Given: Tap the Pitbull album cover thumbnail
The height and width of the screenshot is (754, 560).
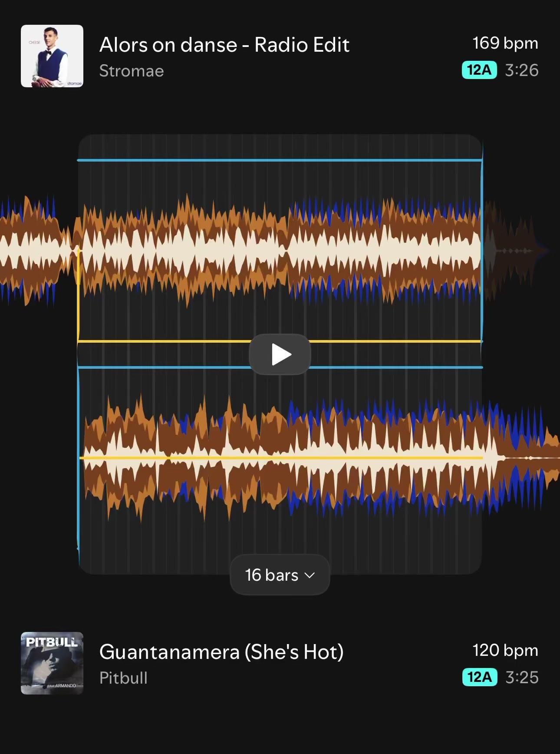Looking at the screenshot, I should click(52, 663).
